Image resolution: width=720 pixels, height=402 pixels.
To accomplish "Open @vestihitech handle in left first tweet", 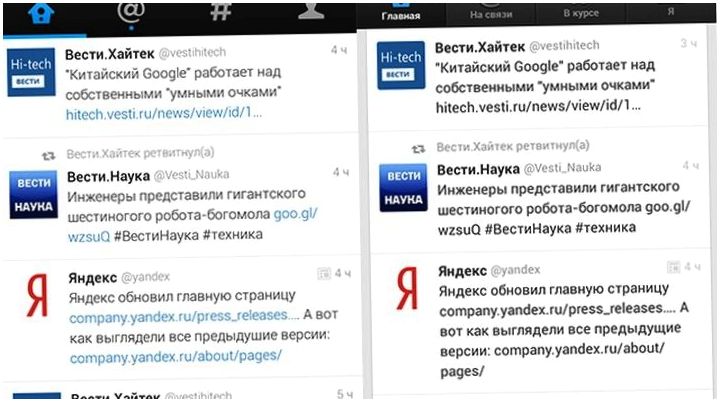I will 192,53.
